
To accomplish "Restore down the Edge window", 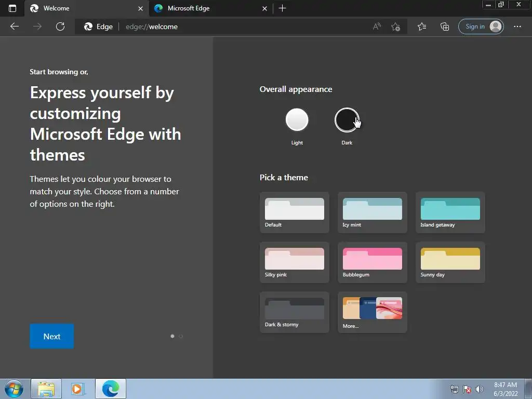I will tap(501, 5).
